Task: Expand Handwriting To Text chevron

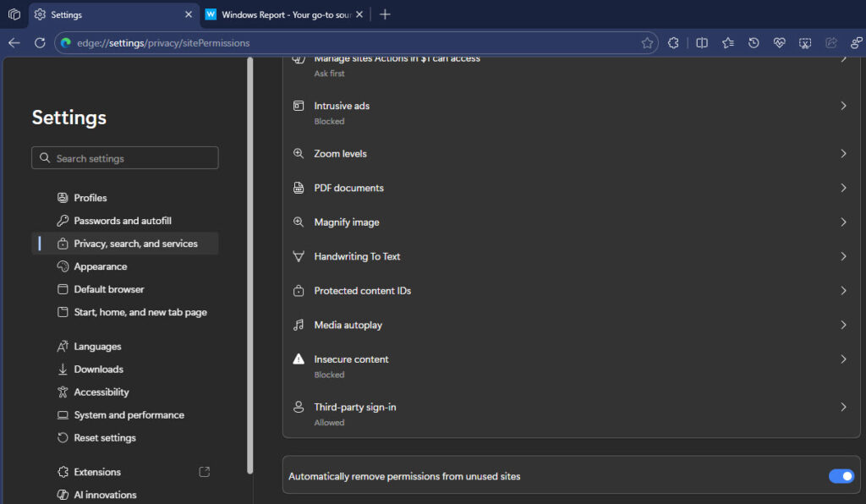Action: pyautogui.click(x=843, y=256)
